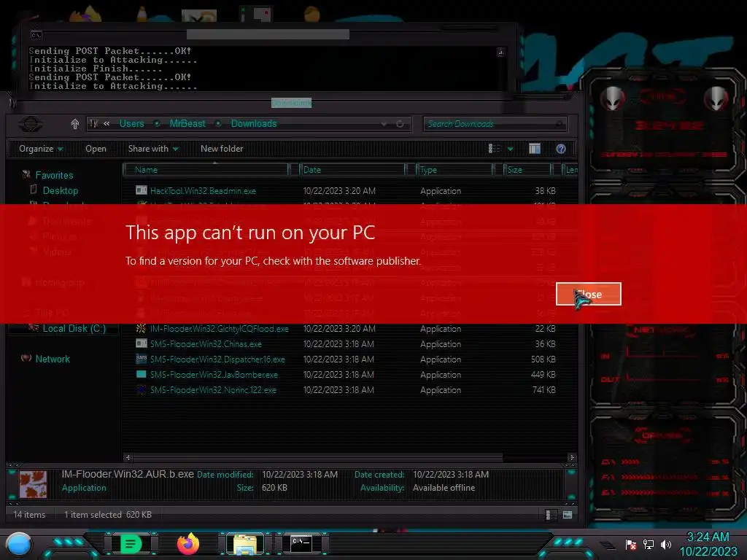Click Downloads breadcrumb segment
Viewport: 747px width, 560px height.
[253, 123]
